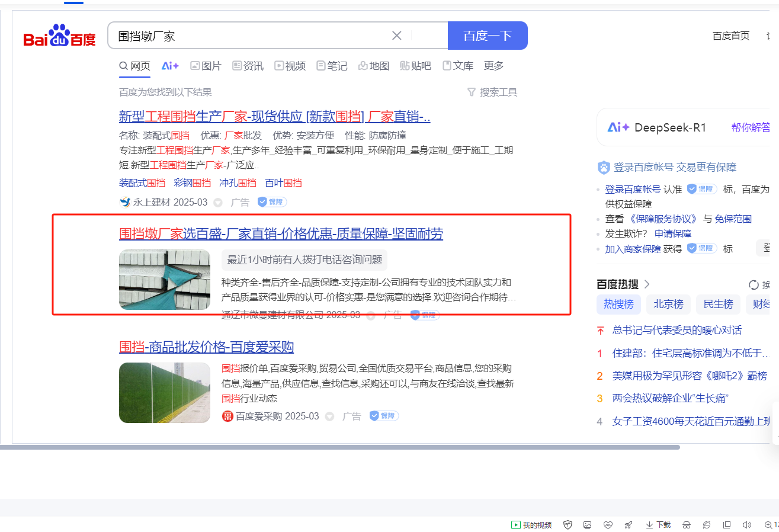Open the 围挡墩厂家选百盛 result link
779x532 pixels.
pos(281,234)
